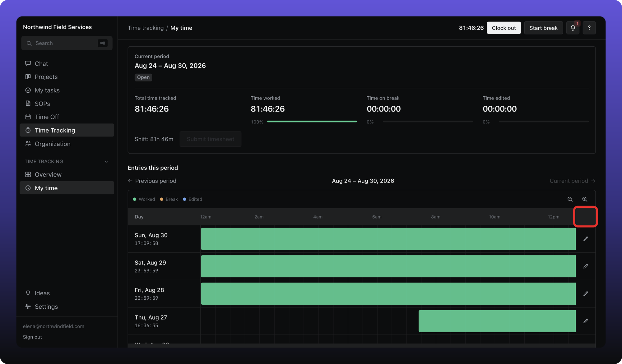Click the Ideas lightbulb icon
The image size is (622, 364).
click(28, 293)
